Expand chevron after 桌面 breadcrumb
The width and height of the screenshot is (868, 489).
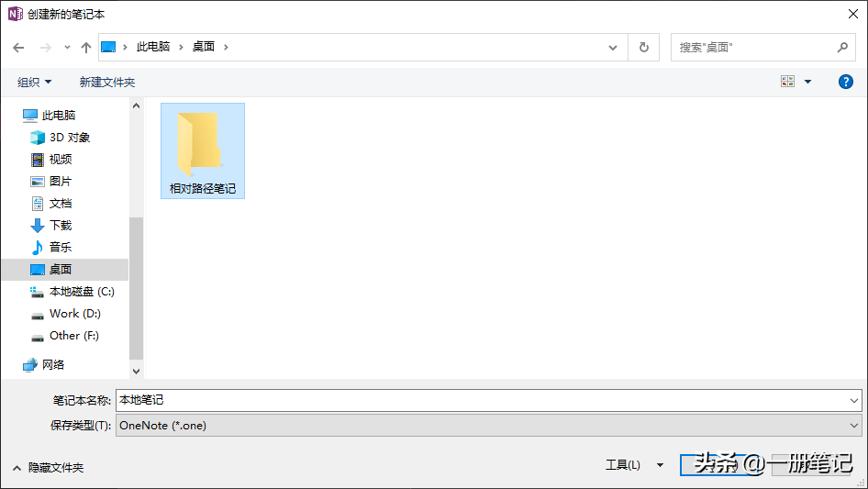(x=226, y=47)
